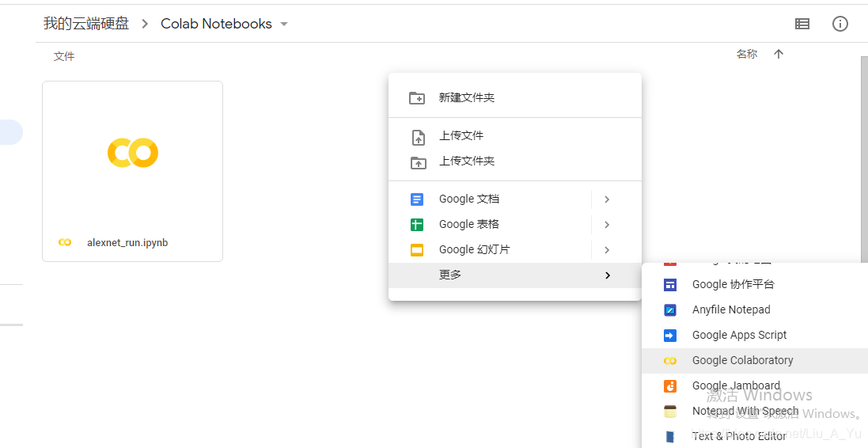This screenshot has height=448, width=868.
Task: Click the Anyfile Notepad icon
Action: tap(670, 310)
